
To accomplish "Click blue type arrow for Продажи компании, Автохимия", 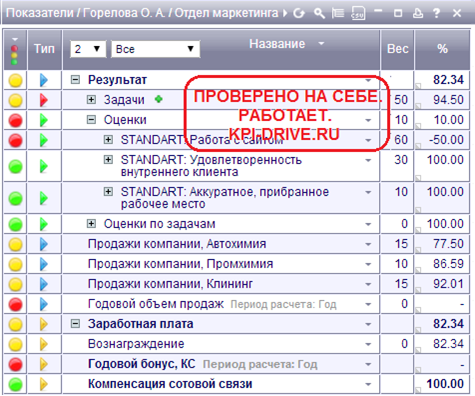I will point(43,244).
